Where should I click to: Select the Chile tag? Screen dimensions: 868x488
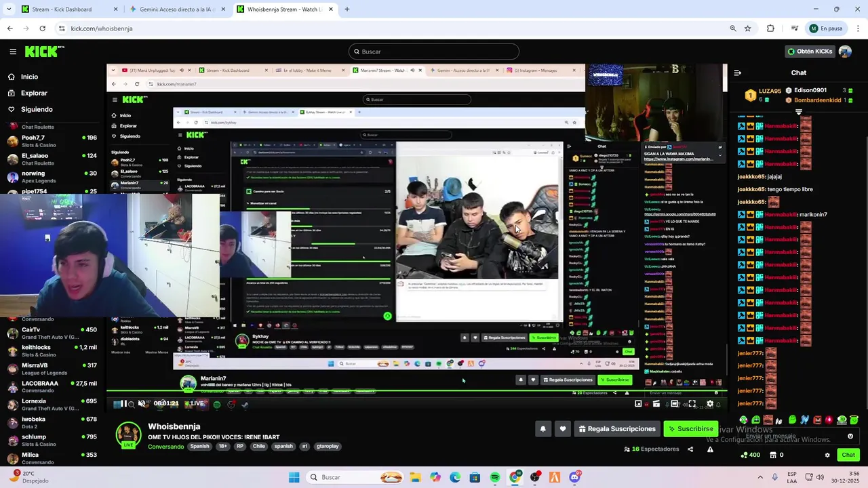(x=258, y=447)
